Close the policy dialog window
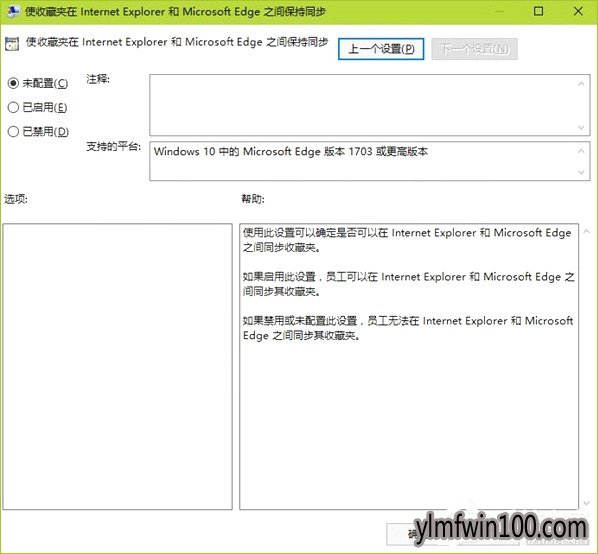 (x=578, y=11)
